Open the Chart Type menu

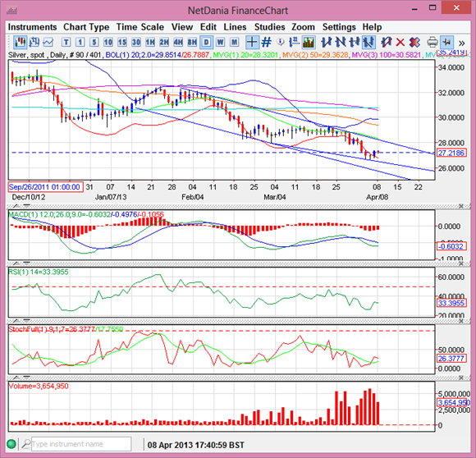[x=86, y=27]
